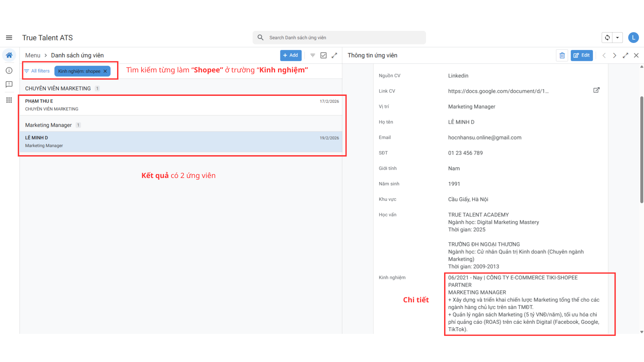Click Menu in the breadcrumb

pos(33,55)
